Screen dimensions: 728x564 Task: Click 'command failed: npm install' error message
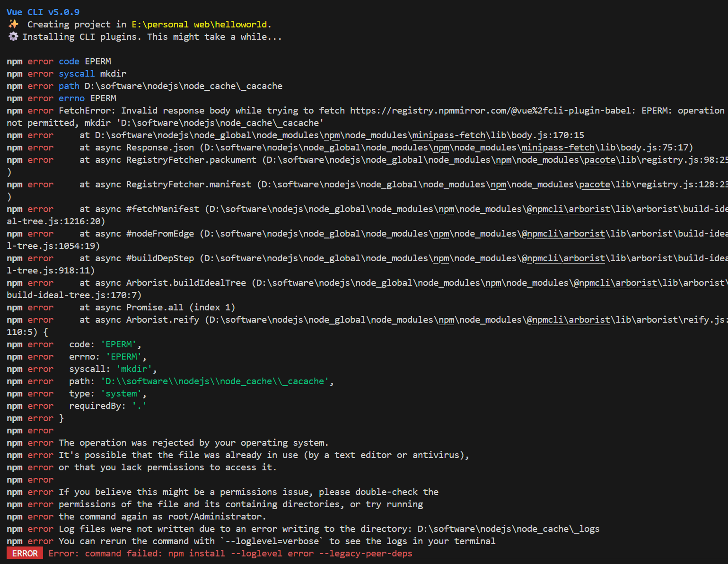tap(230, 553)
